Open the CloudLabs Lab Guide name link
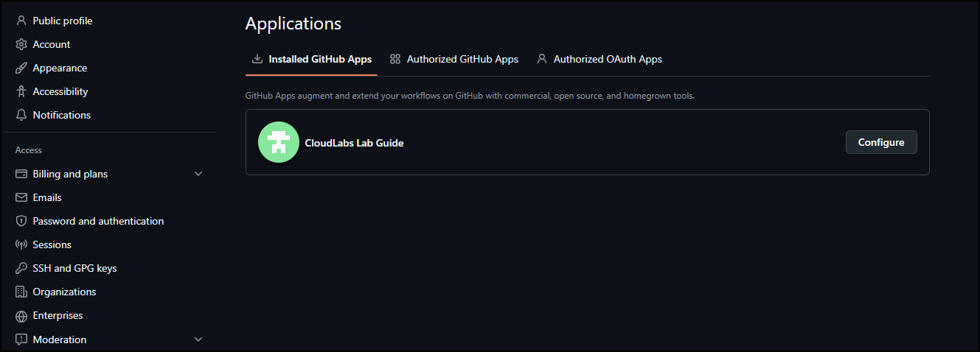 [x=354, y=143]
